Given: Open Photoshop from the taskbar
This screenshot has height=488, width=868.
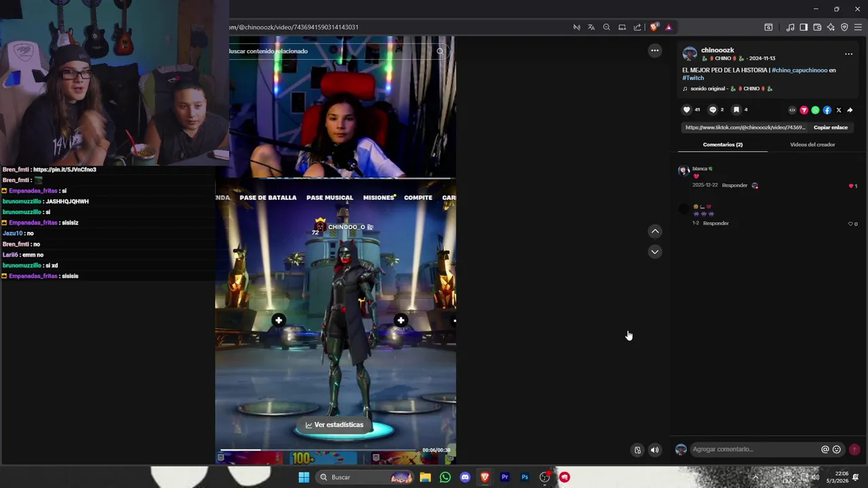Looking at the screenshot, I should (x=525, y=477).
